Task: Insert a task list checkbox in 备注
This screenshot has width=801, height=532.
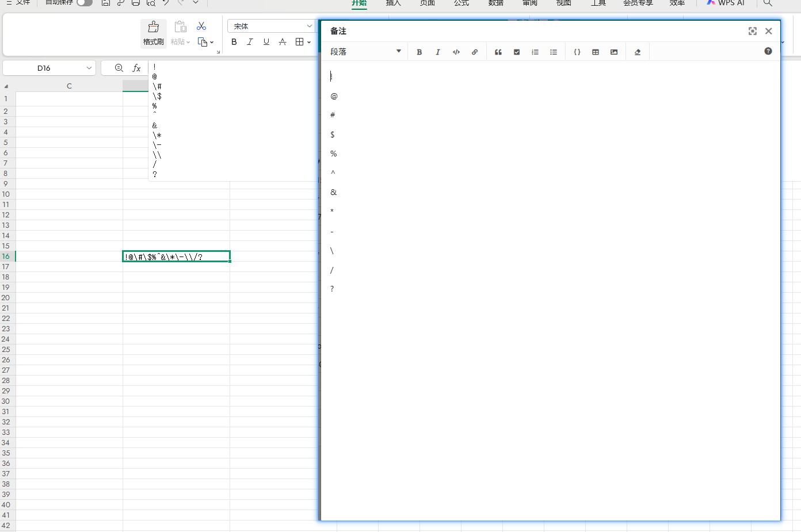Action: click(x=517, y=52)
